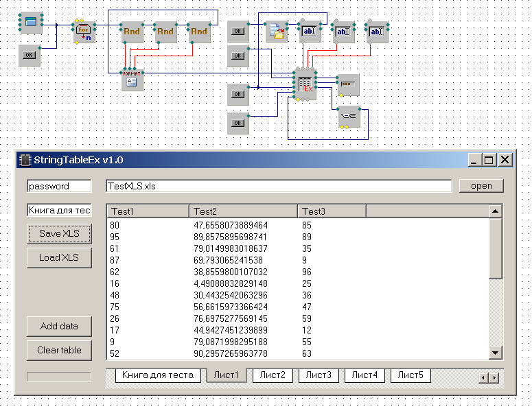
Task: Select the MainForm element in the diagram
Action: [31, 23]
